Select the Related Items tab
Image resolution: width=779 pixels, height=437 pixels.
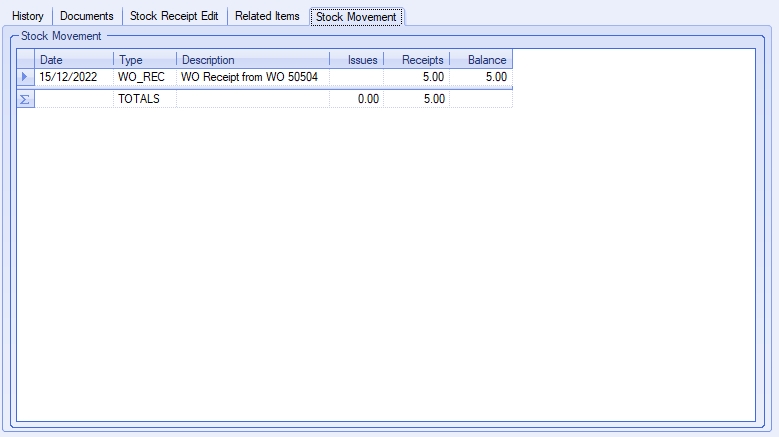click(x=267, y=17)
